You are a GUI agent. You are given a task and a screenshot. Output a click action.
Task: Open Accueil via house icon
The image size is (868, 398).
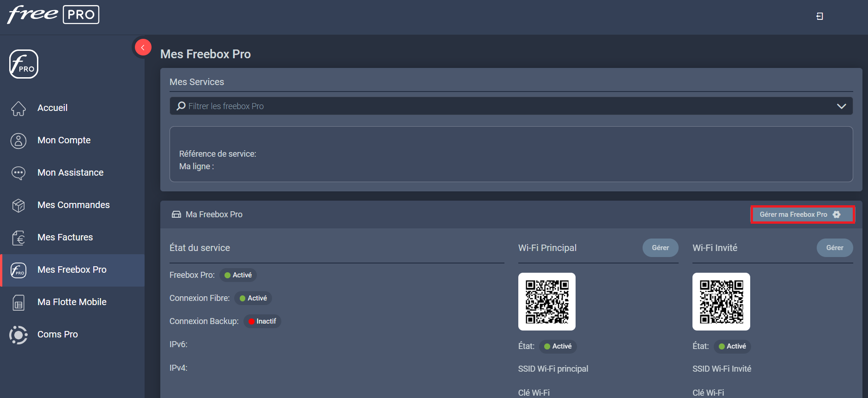(18, 108)
